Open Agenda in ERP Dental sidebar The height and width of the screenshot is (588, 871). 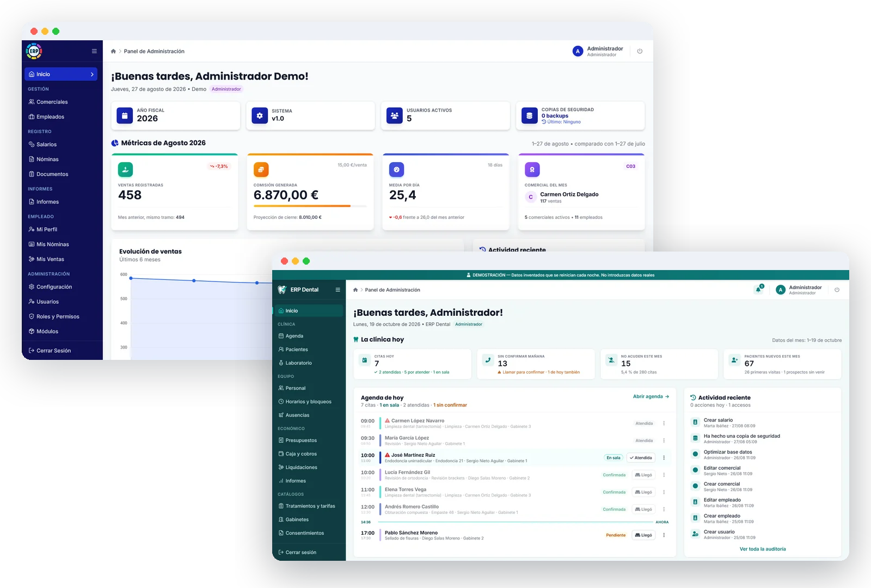[x=309, y=336]
